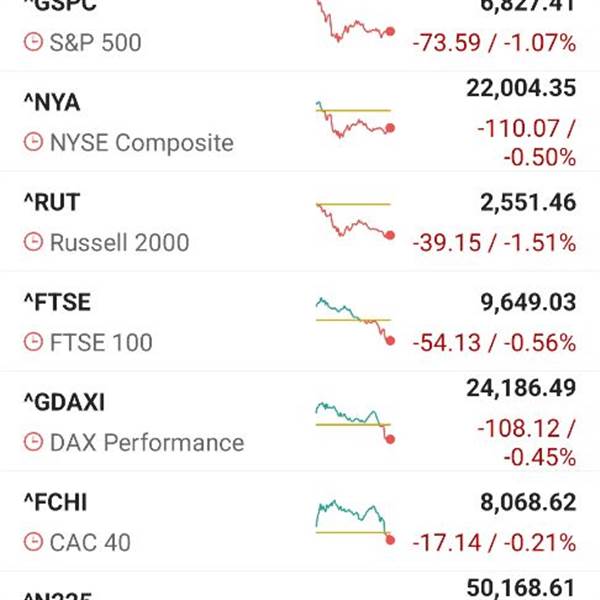Click the clock icon beside CAC 40
This screenshot has width=600, height=600.
click(x=33, y=543)
